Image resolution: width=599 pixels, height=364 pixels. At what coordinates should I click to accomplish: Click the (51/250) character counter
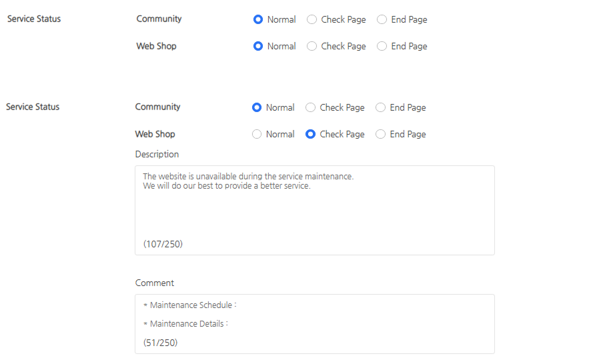pos(160,343)
